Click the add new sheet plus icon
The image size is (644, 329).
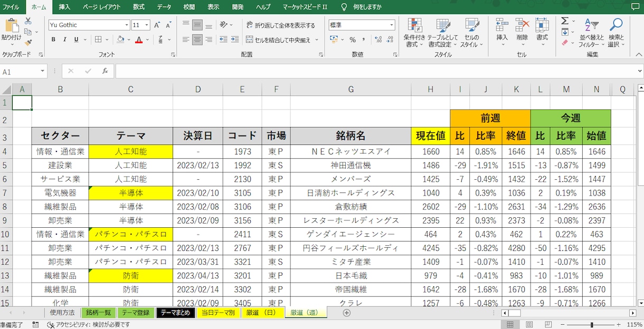tap(346, 313)
